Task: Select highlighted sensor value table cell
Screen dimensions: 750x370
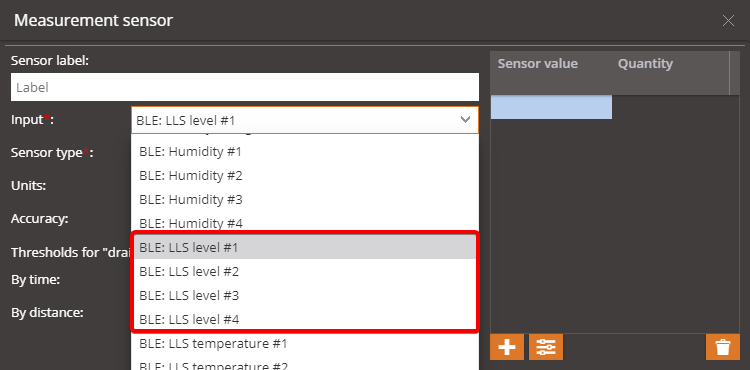Action: coord(551,107)
